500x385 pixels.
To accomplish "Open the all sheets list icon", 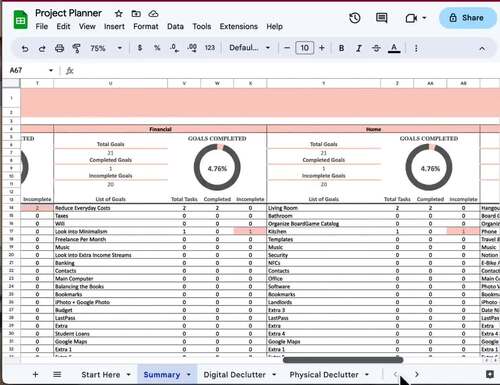I will [57, 374].
